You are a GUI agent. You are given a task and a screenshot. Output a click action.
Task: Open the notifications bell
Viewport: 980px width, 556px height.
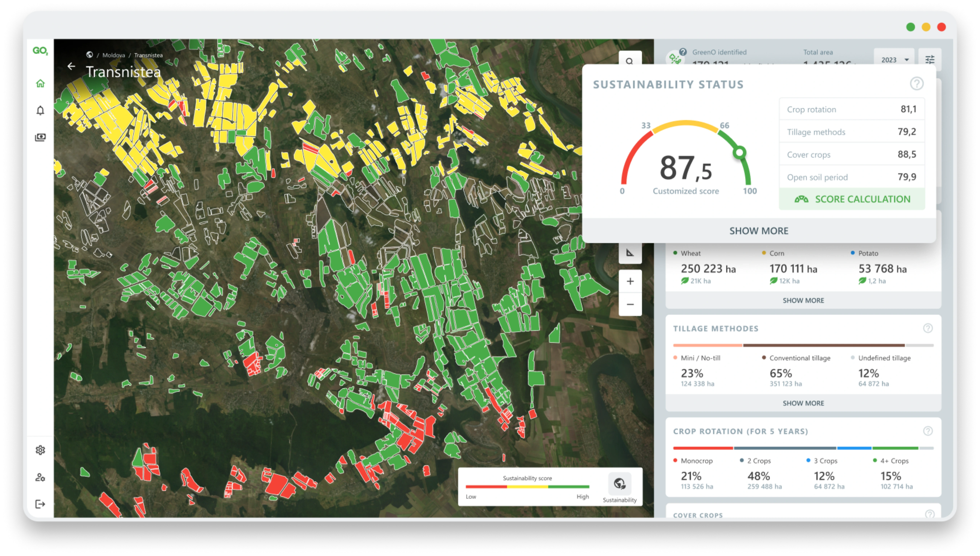coord(40,110)
